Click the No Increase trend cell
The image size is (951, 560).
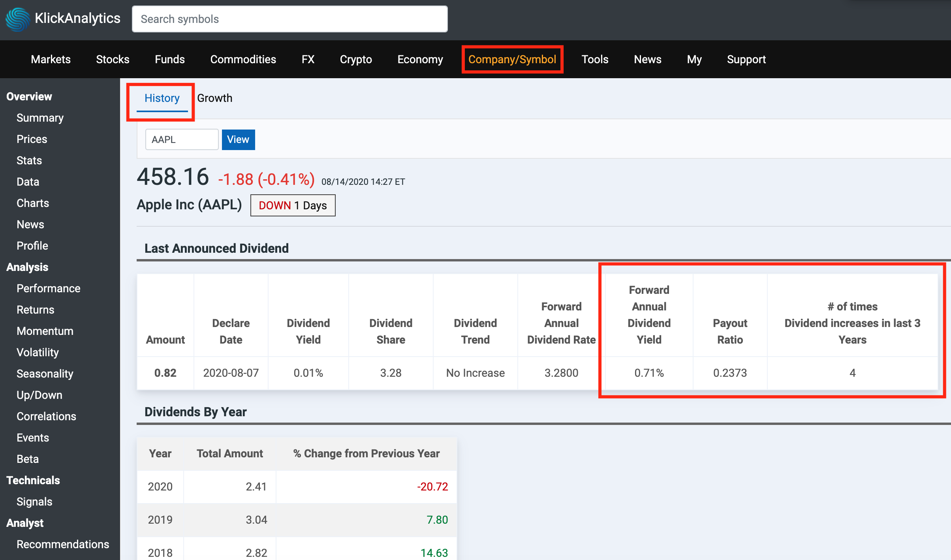pos(475,373)
